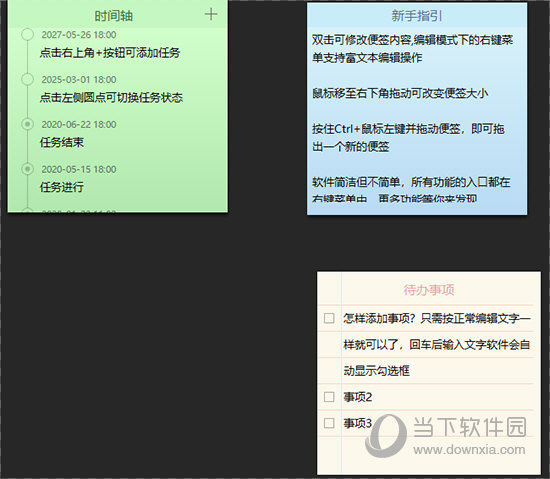Select the date 2020-05-15 18:00

tap(79, 169)
